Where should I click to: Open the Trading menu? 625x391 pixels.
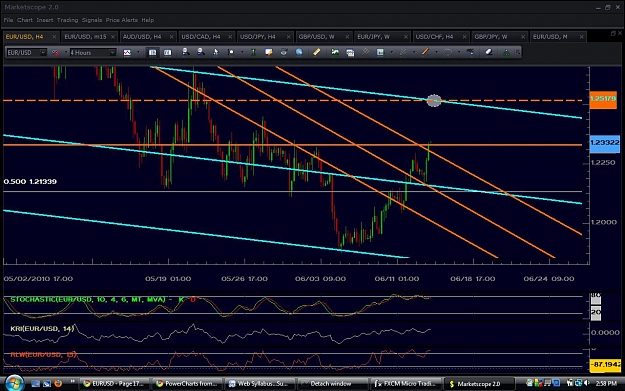(x=67, y=20)
